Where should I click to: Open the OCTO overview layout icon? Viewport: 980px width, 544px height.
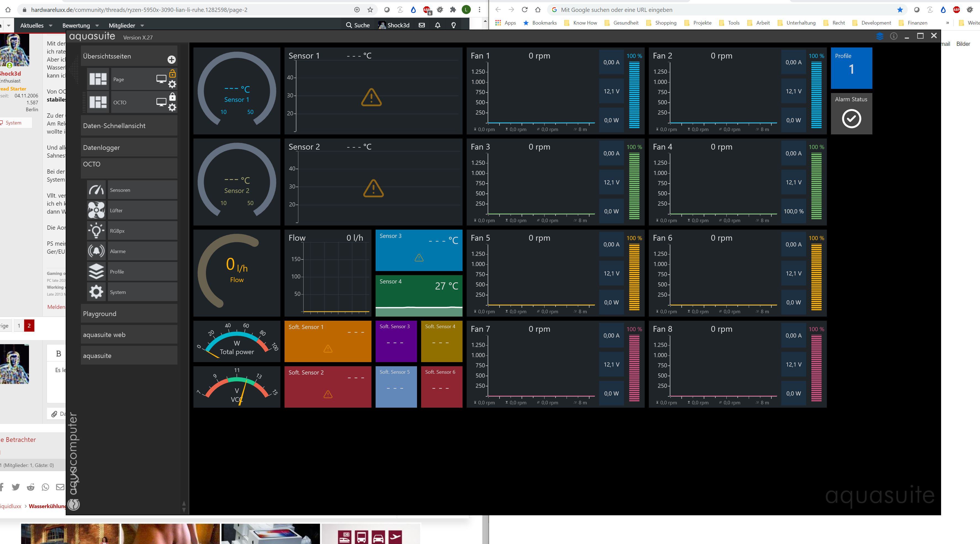click(x=98, y=102)
